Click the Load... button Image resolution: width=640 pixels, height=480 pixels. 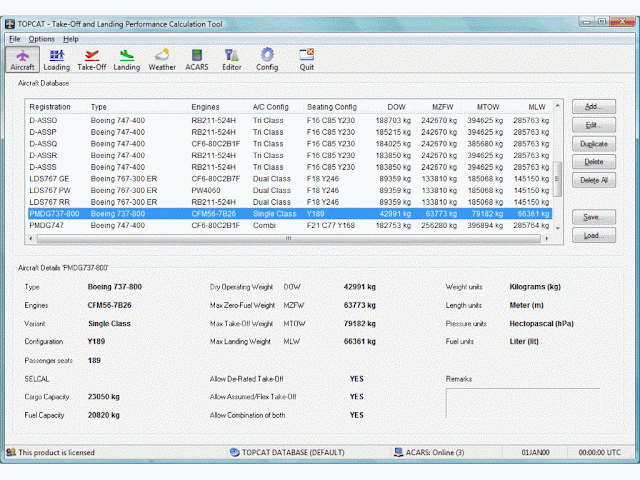pos(594,235)
